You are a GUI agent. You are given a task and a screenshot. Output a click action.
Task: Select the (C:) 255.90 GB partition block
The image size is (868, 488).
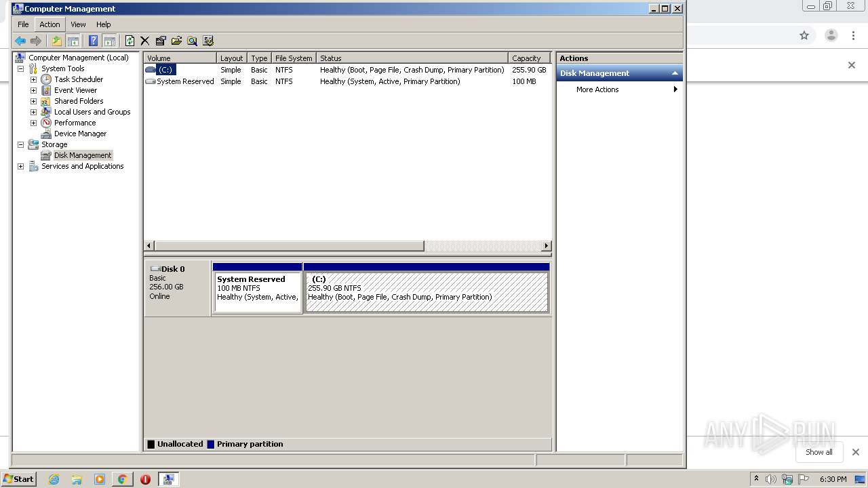[427, 292]
